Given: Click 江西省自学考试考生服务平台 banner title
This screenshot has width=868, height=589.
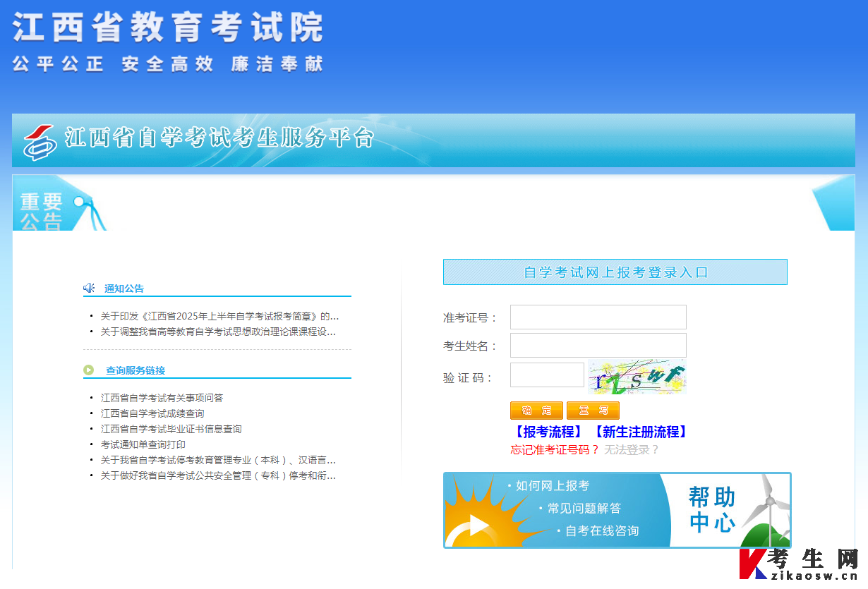Looking at the screenshot, I should [x=219, y=138].
